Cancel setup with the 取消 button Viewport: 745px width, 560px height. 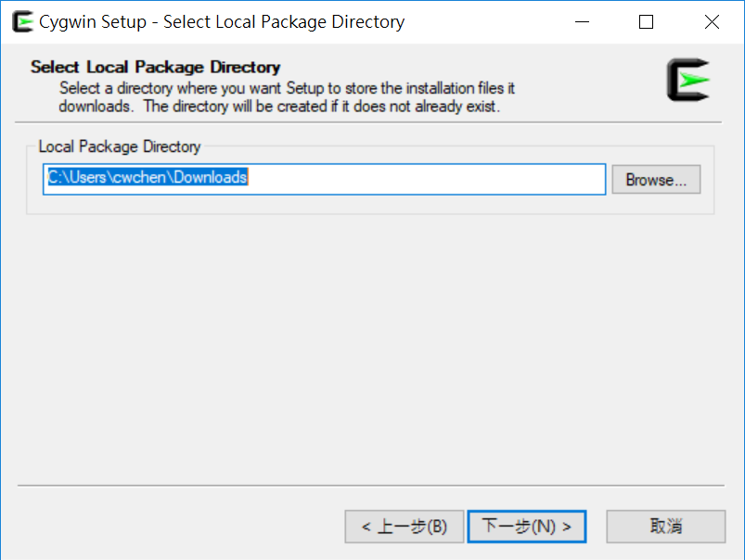[666, 527]
